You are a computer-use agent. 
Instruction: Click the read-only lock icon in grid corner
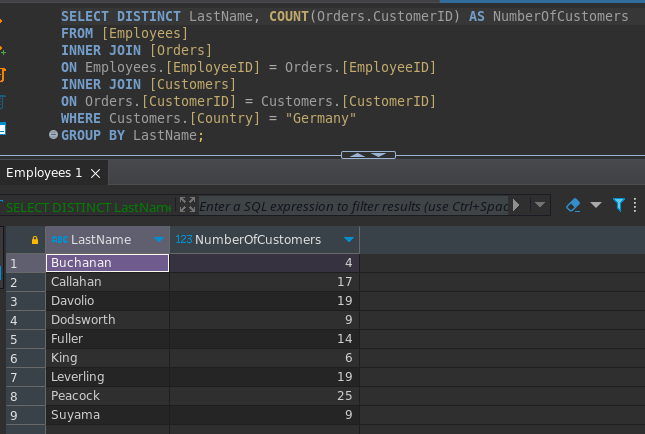pos(35,240)
